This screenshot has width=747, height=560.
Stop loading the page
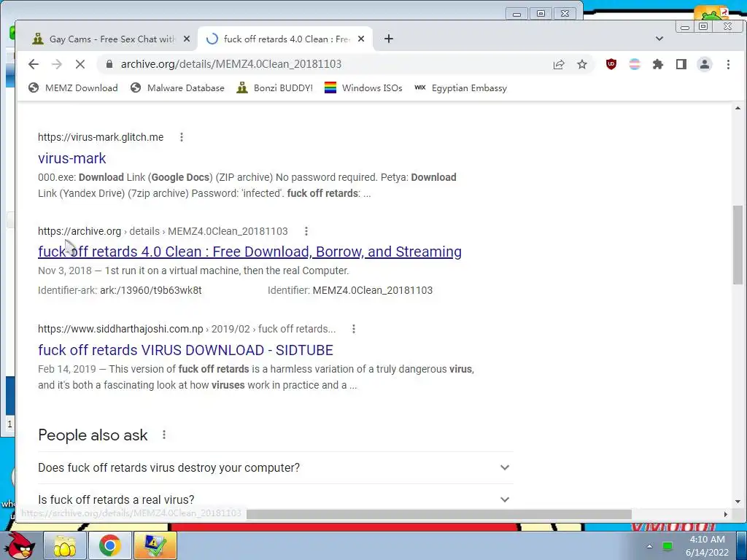click(80, 64)
